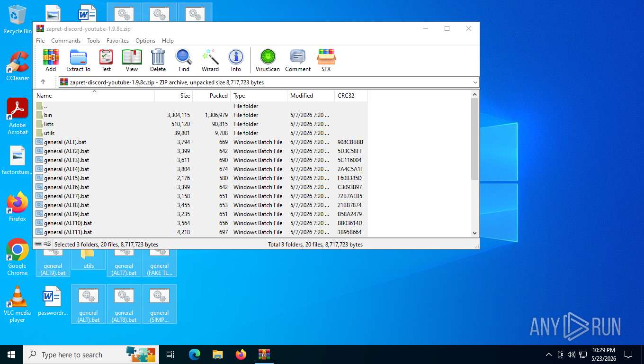
Task: Select general (ALT9).bat in archive list
Action: click(200, 214)
